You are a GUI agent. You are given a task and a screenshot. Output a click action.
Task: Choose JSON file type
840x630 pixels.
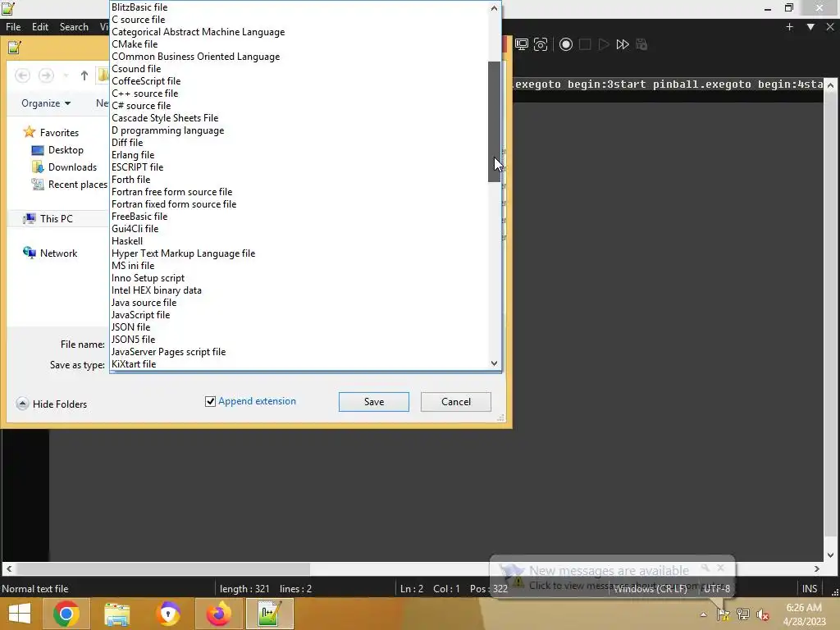(x=299, y=326)
